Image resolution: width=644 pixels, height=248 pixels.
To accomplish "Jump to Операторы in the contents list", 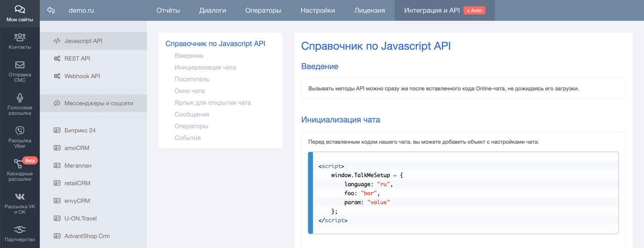I will point(191,126).
